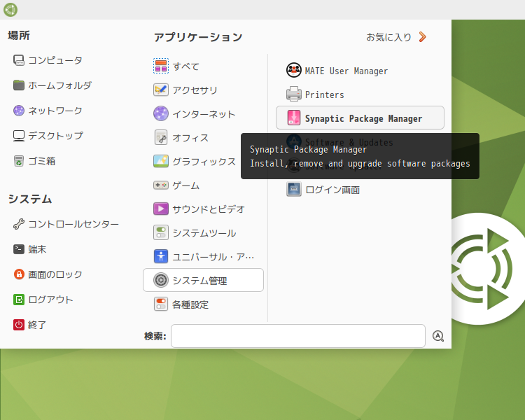The image size is (525, 420).
Task: Select サウンドとビデオ category
Action: point(199,209)
